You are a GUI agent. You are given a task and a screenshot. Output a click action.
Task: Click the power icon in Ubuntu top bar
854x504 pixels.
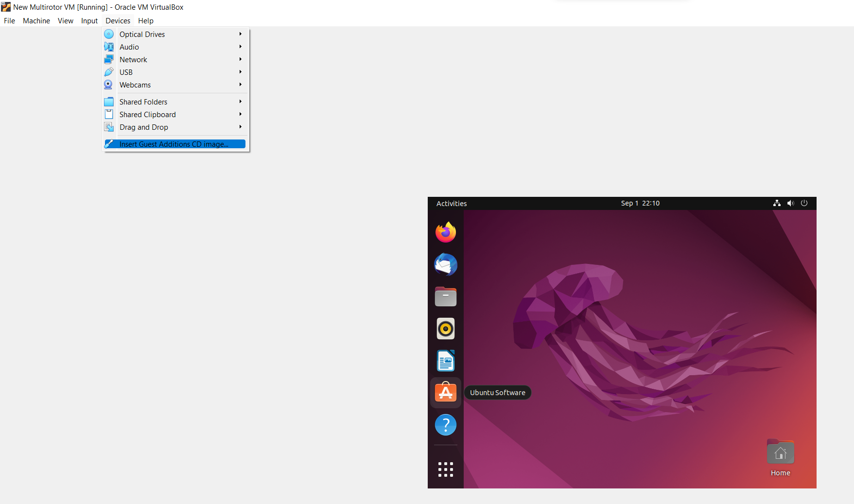pos(804,203)
